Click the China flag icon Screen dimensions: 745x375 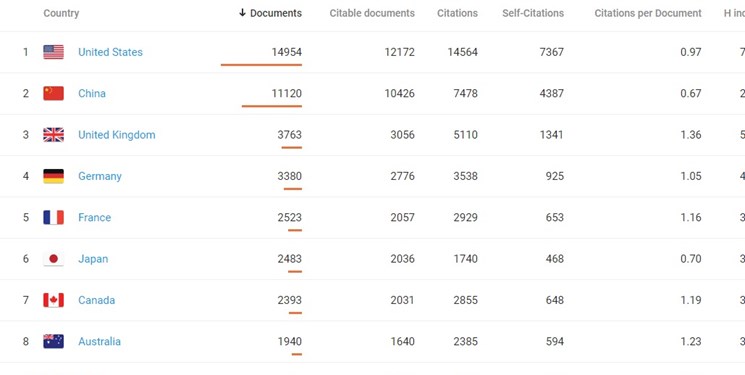click(53, 93)
